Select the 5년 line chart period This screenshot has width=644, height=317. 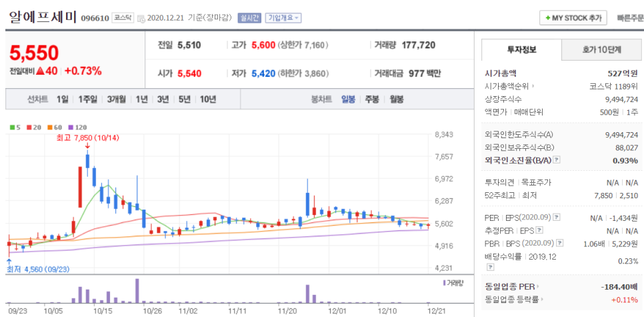pyautogui.click(x=184, y=99)
